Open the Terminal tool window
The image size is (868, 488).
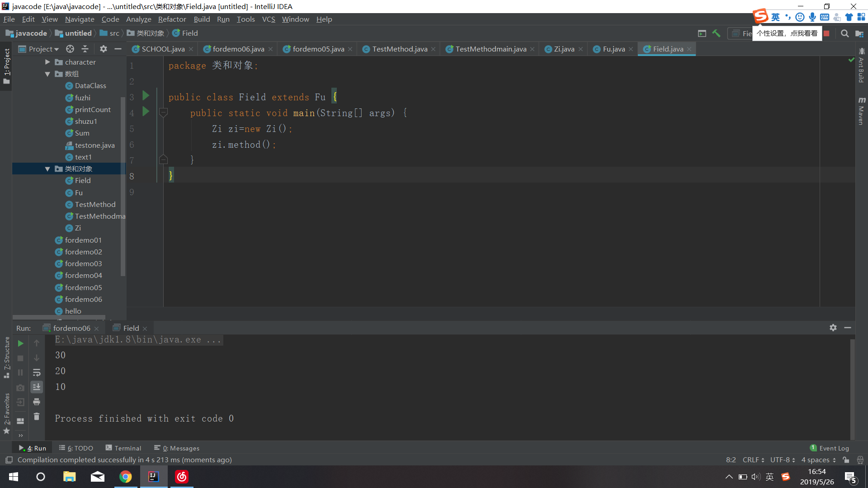click(123, 448)
